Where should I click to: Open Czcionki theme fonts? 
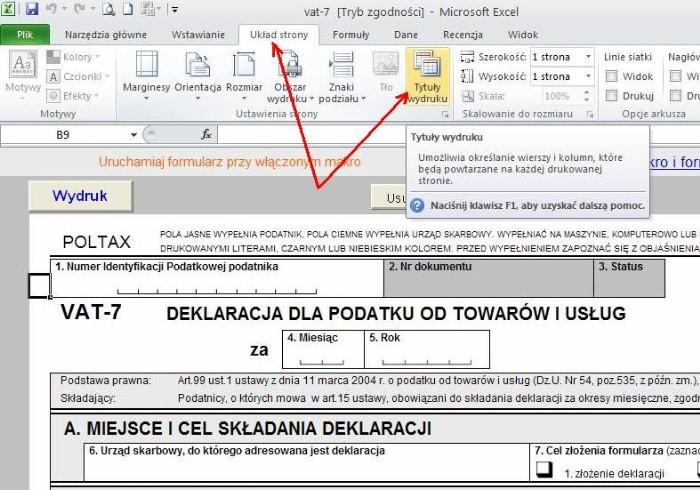tap(78, 76)
